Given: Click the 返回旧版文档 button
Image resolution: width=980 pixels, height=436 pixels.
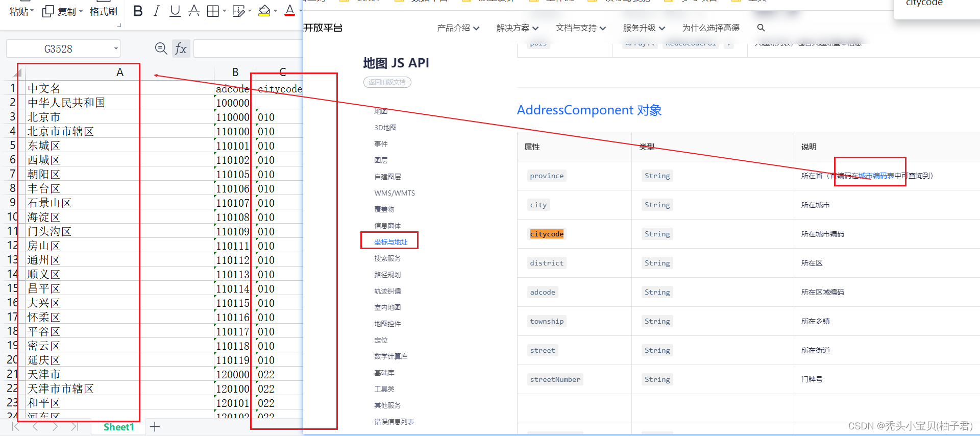Looking at the screenshot, I should point(387,82).
